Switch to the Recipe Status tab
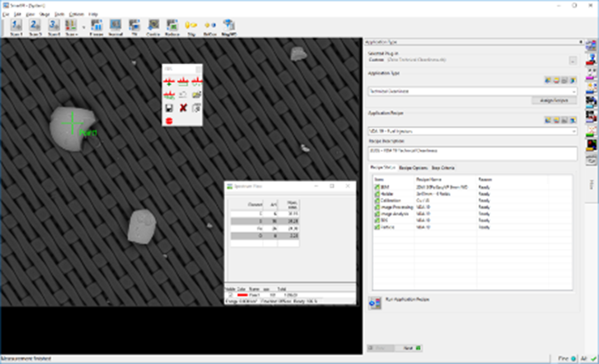Viewport: 599px width, 364px height. [x=383, y=168]
